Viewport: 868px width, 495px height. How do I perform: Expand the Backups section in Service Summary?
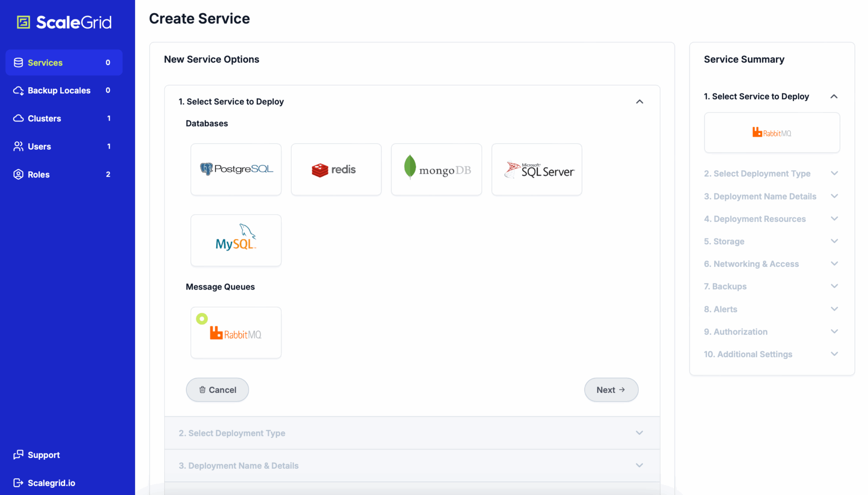(x=771, y=286)
